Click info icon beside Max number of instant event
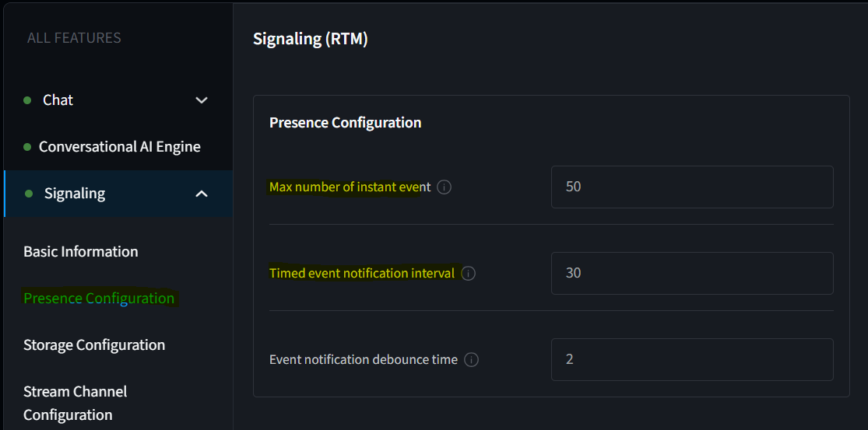The width and height of the screenshot is (868, 430). pyautogui.click(x=445, y=187)
